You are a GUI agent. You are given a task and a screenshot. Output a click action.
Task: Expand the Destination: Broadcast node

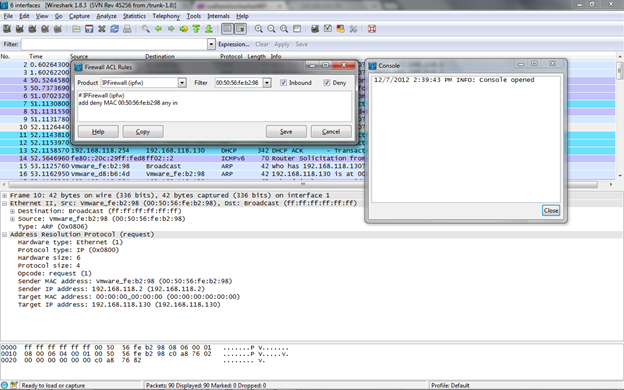click(x=12, y=211)
